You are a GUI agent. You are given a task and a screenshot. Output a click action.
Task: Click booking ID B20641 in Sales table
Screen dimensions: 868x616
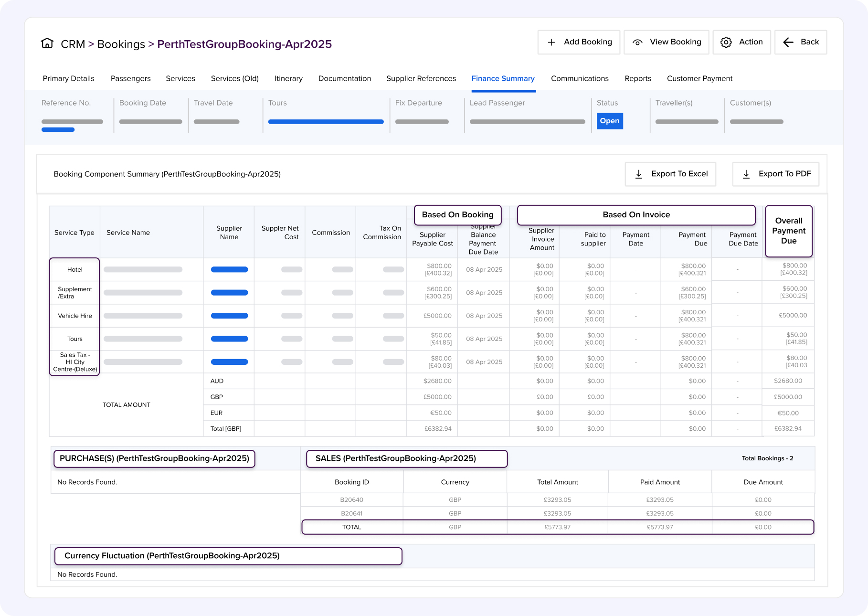click(352, 513)
